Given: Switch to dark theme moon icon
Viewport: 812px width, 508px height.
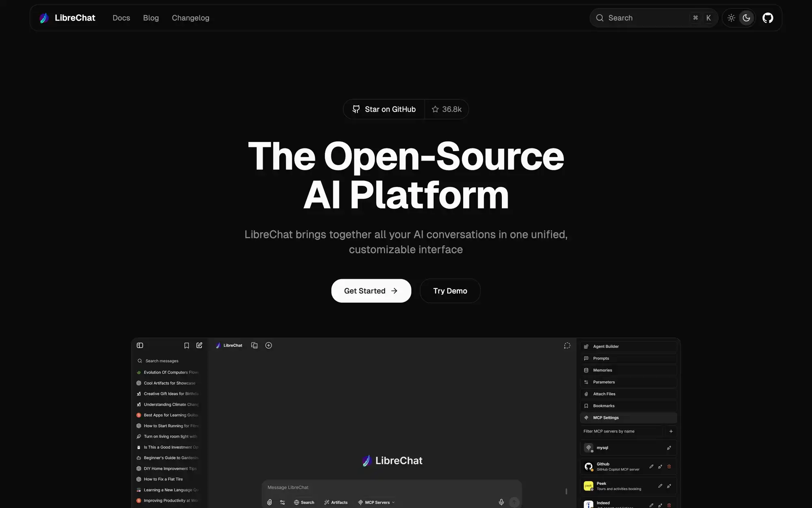Looking at the screenshot, I should tap(746, 18).
